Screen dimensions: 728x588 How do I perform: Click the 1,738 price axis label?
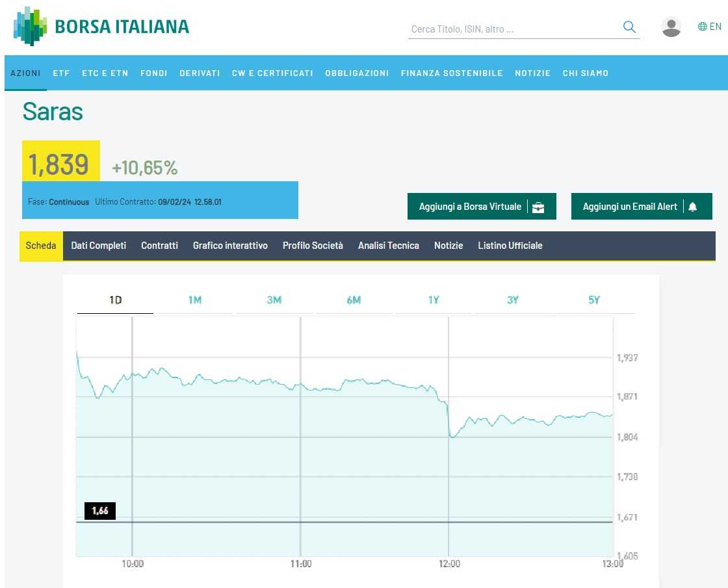tap(627, 477)
